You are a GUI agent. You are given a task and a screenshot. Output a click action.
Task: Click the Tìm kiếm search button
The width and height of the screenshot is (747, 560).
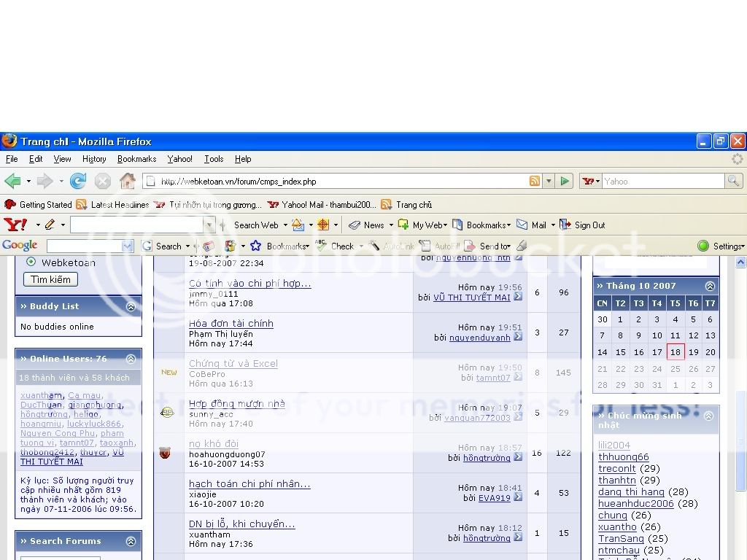(x=50, y=279)
